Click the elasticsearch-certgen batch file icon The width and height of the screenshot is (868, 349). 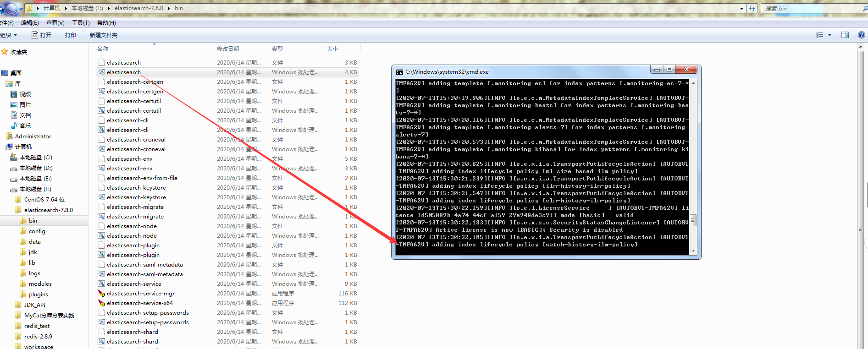[101, 92]
